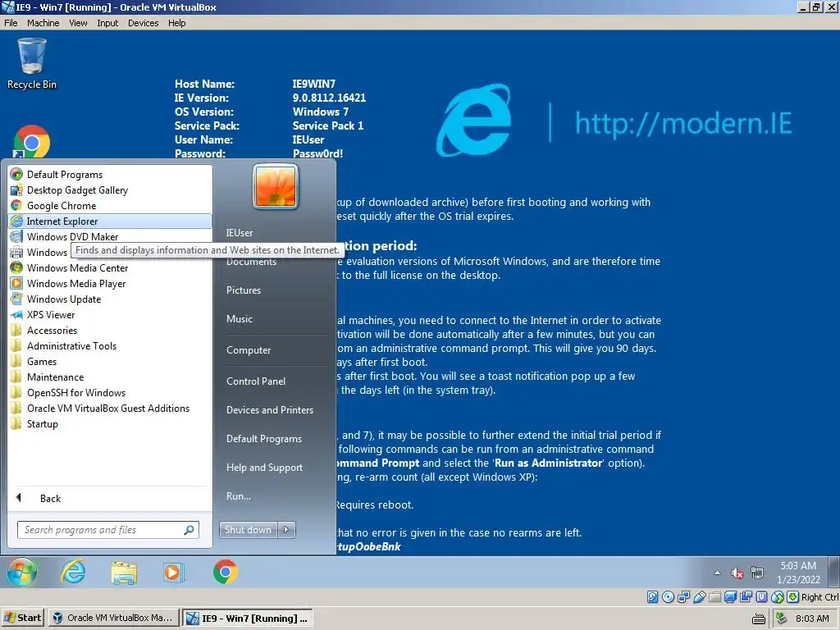Viewport: 840px width, 630px height.
Task: Open Windows Media Player from the guest taskbar
Action: [x=174, y=572]
